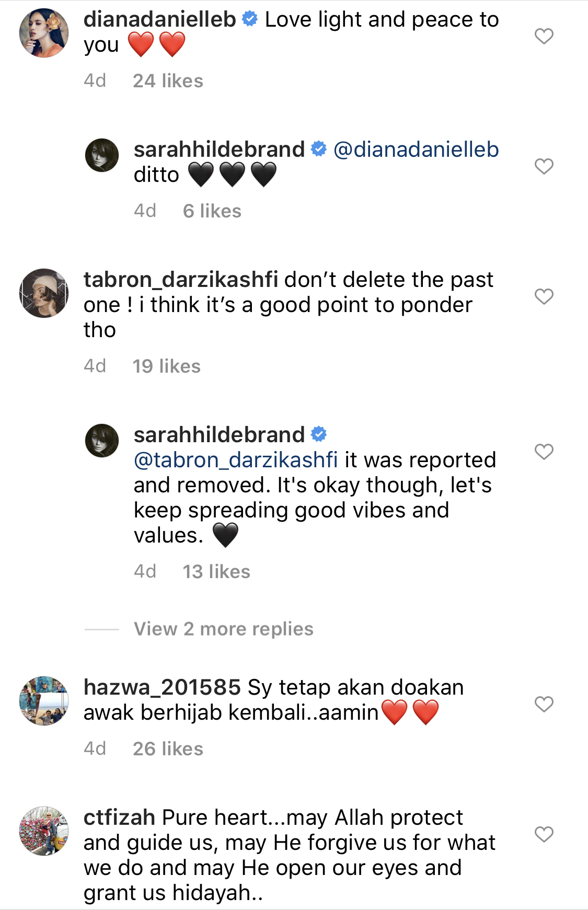View the 26 likes on hazwa_201585's comment
The height and width of the screenshot is (910, 588).
point(168,749)
